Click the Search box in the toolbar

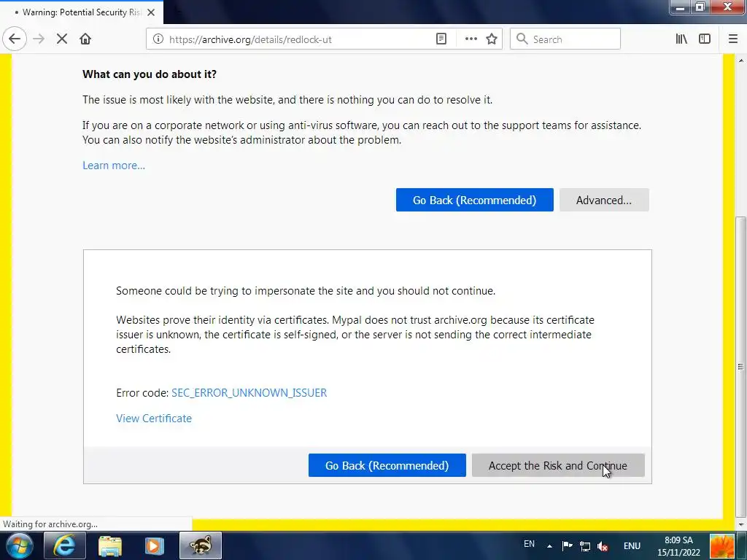point(565,39)
